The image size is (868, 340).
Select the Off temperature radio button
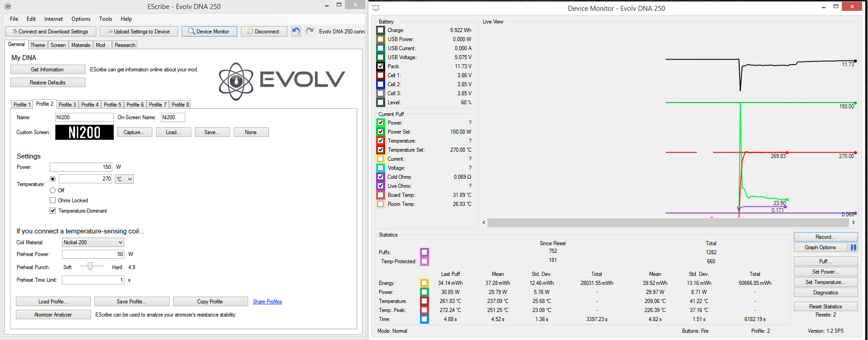click(x=53, y=191)
